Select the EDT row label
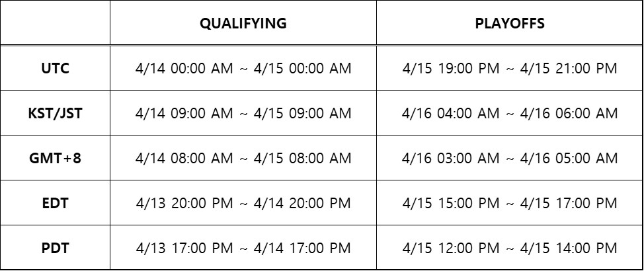 [55, 203]
